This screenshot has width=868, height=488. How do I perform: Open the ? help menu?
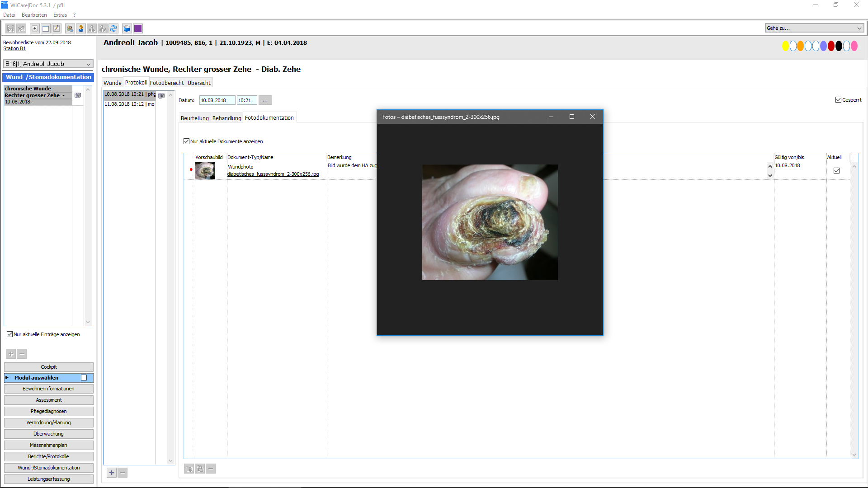click(75, 15)
